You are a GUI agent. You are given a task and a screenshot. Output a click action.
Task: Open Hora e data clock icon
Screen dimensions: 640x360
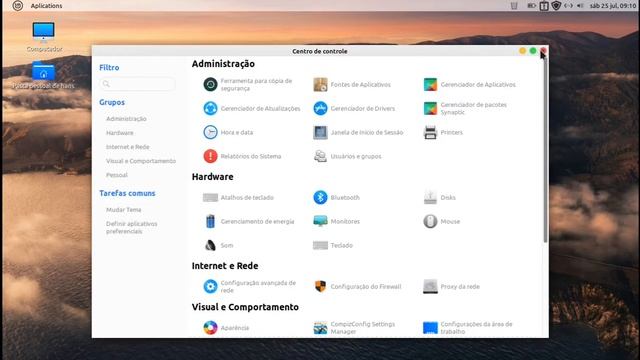pos(210,132)
